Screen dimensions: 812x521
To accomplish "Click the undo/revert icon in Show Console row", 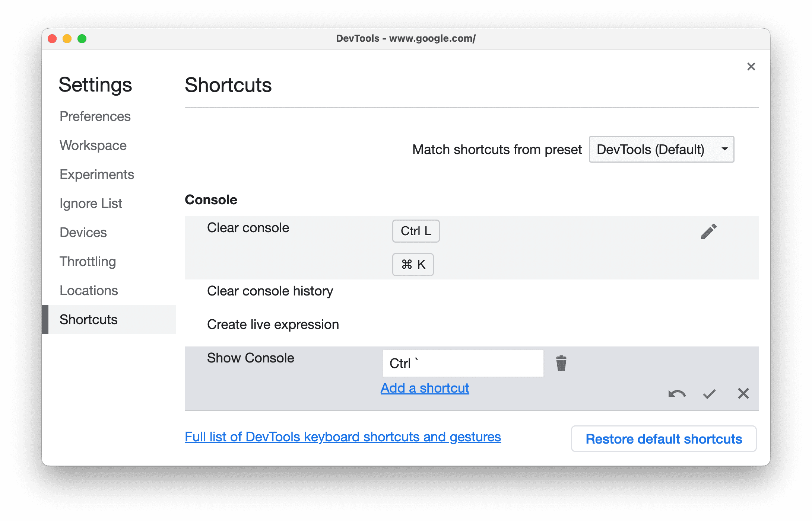I will (x=677, y=393).
